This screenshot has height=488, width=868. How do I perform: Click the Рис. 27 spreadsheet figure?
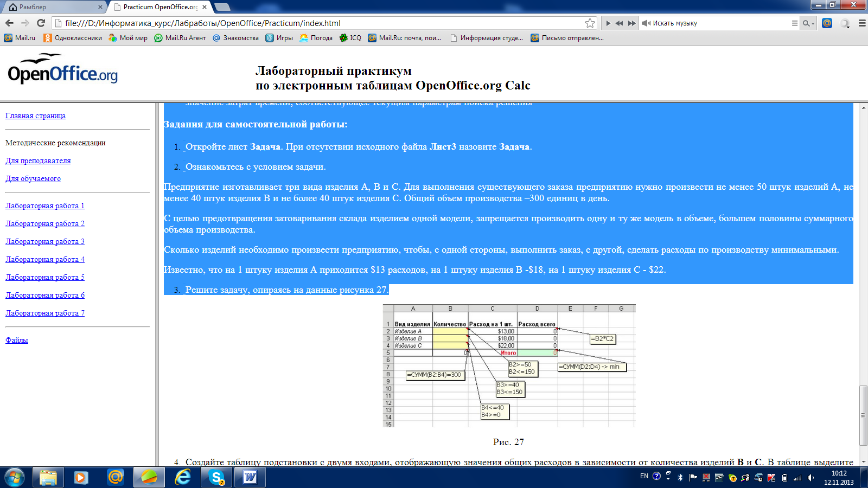509,365
